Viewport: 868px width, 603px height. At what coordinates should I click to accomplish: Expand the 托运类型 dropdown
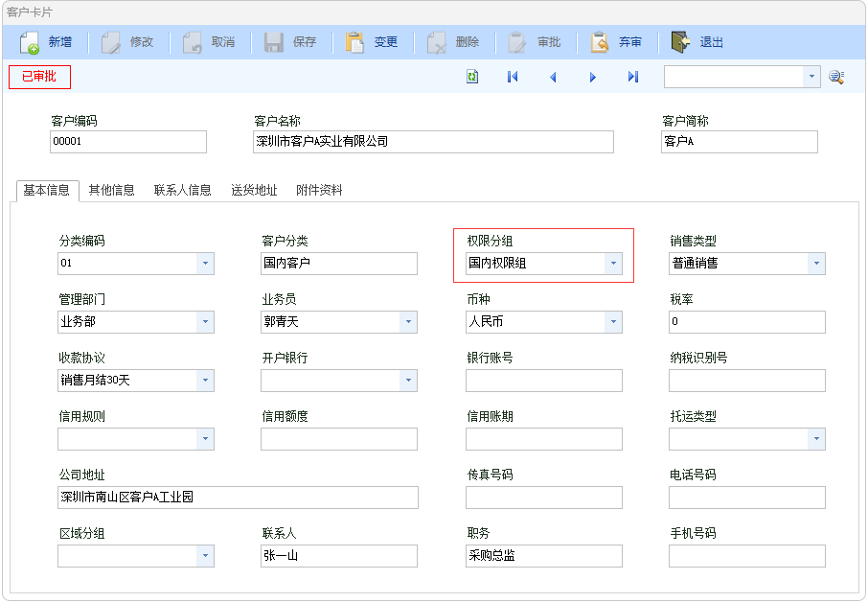coord(816,439)
